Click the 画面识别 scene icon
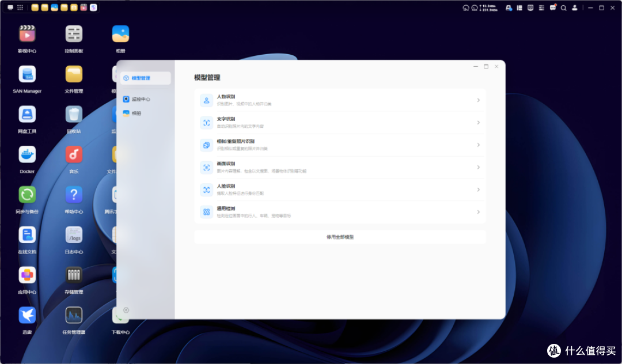The height and width of the screenshot is (364, 622). coord(207,168)
